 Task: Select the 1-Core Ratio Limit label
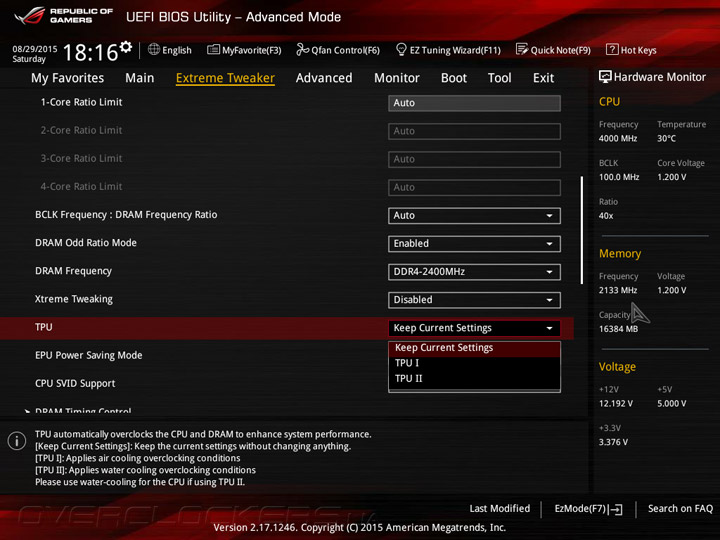[81, 102]
